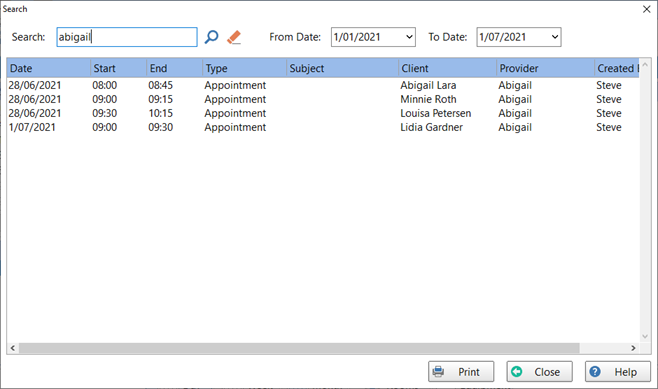Select the 1/07/2021 date cell

tap(32, 127)
